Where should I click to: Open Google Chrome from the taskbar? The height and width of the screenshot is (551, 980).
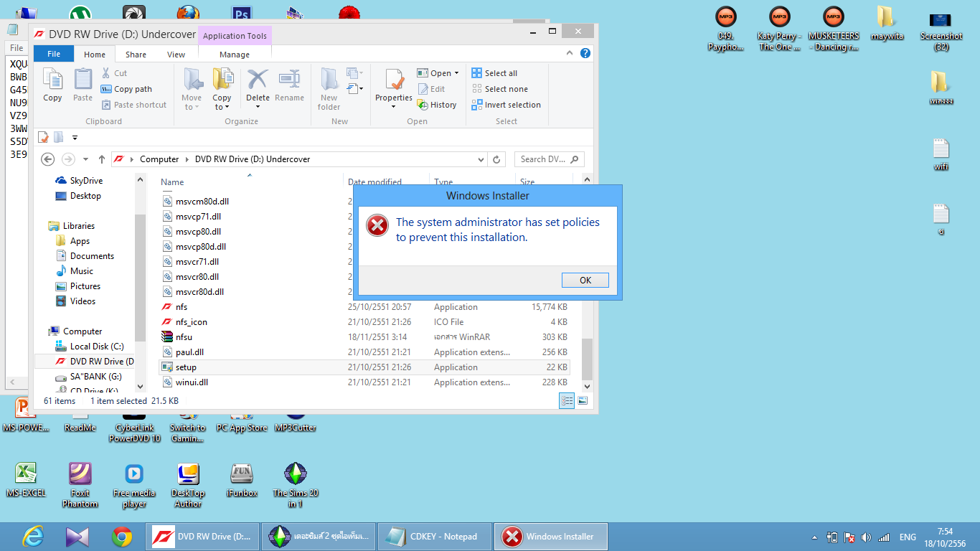pyautogui.click(x=121, y=536)
